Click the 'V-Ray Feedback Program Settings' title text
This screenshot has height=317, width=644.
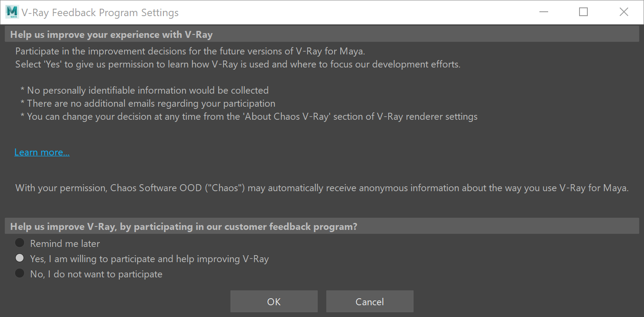coord(100,13)
